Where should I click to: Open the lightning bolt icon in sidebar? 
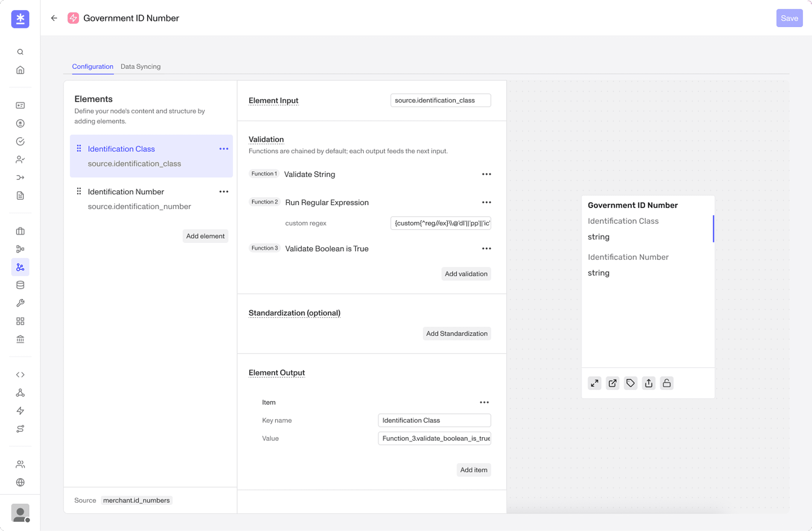coord(20,411)
